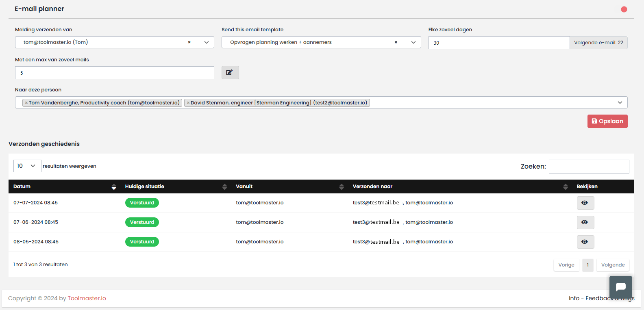Sort table by Datum column
The height and width of the screenshot is (310, 644).
(x=65, y=186)
